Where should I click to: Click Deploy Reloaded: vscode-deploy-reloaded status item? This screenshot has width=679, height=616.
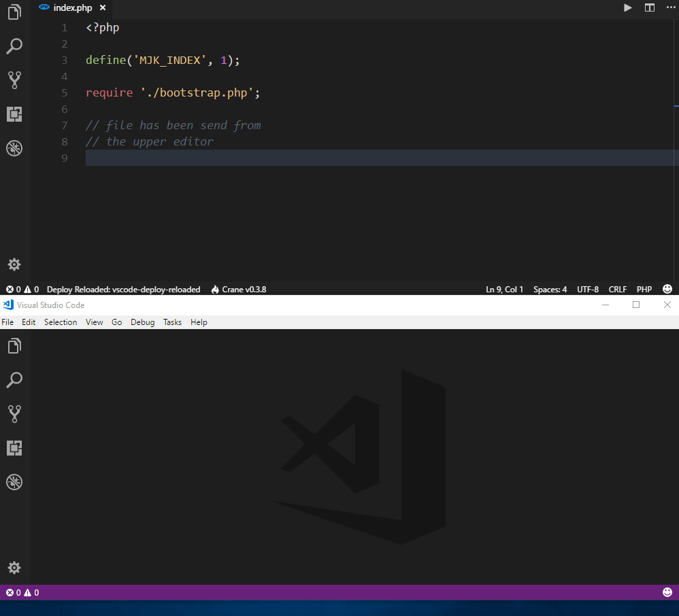(x=123, y=289)
